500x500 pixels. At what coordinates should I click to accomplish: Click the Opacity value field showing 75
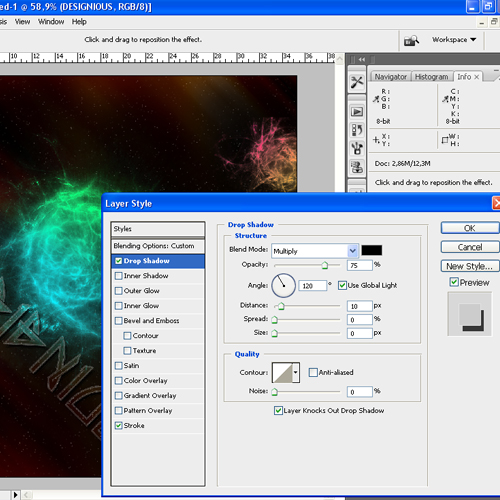tap(360, 266)
